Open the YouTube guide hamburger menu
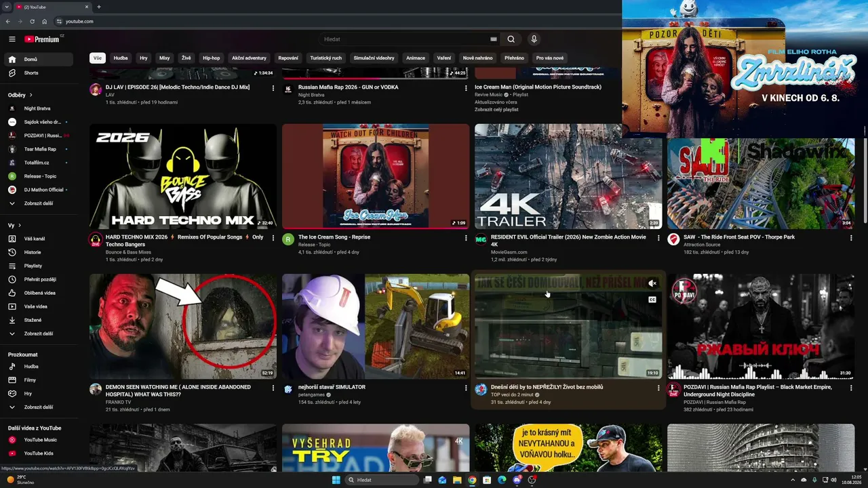 tap(12, 39)
